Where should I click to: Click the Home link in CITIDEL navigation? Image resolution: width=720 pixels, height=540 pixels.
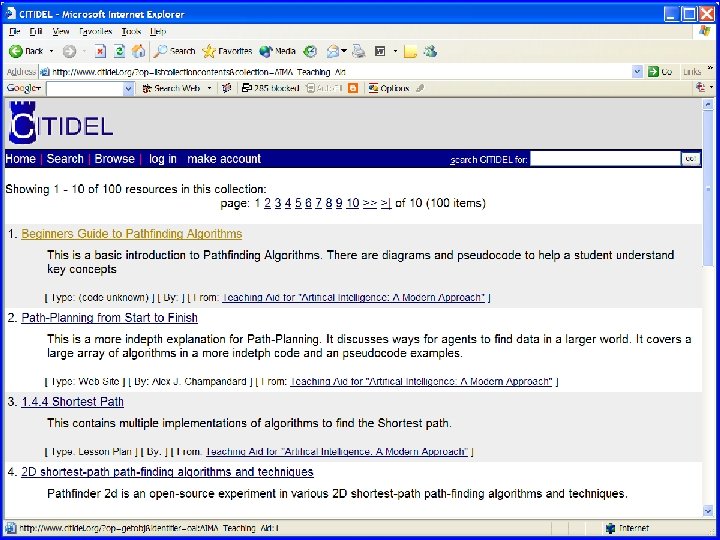pyautogui.click(x=21, y=159)
